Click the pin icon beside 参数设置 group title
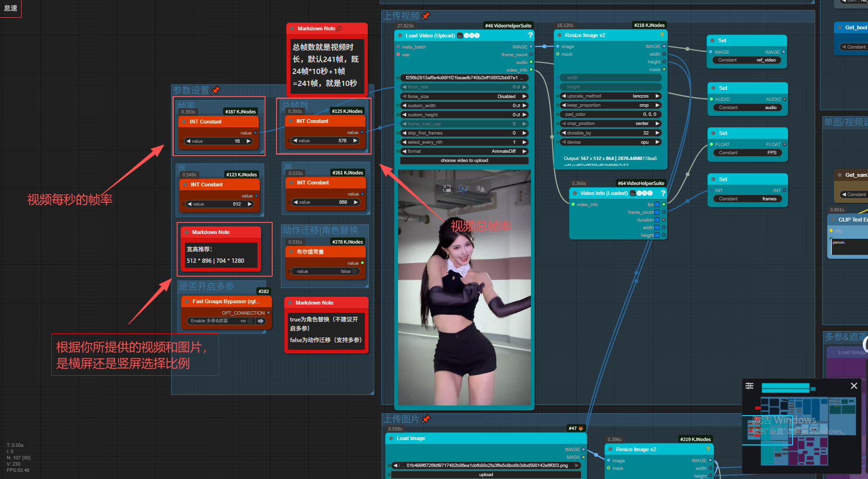This screenshot has width=868, height=479. (216, 90)
